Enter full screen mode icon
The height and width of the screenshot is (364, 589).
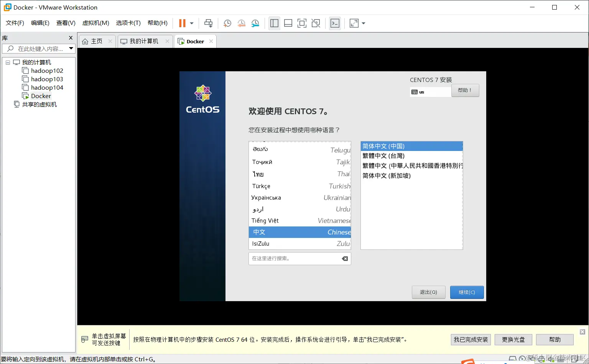(302, 23)
